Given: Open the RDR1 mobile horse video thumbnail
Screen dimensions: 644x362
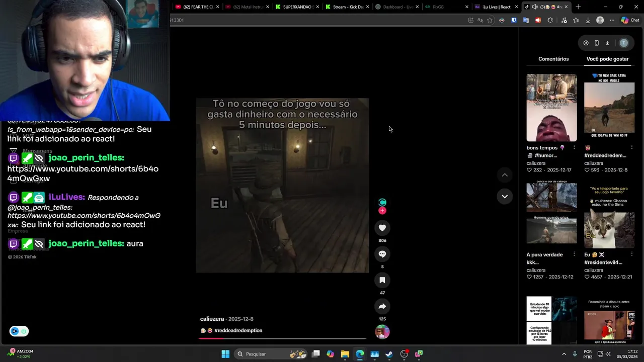Looking at the screenshot, I should pyautogui.click(x=609, y=108).
